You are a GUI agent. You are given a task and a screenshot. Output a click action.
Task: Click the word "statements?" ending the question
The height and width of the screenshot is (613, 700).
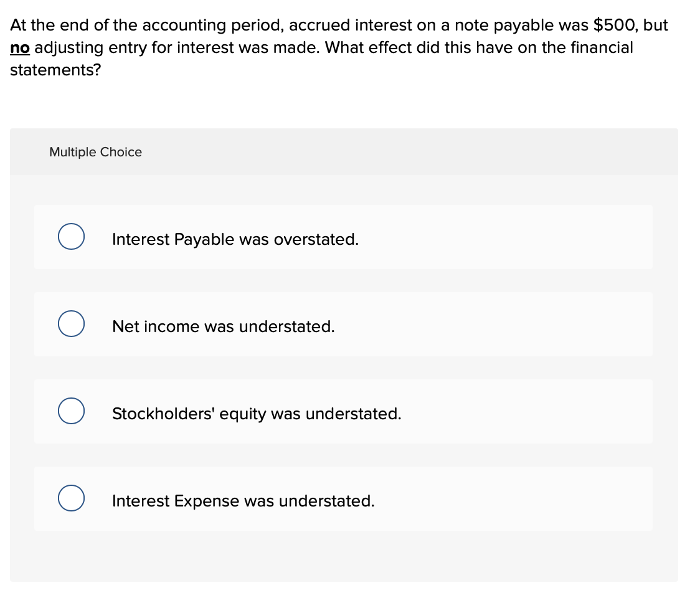55,70
